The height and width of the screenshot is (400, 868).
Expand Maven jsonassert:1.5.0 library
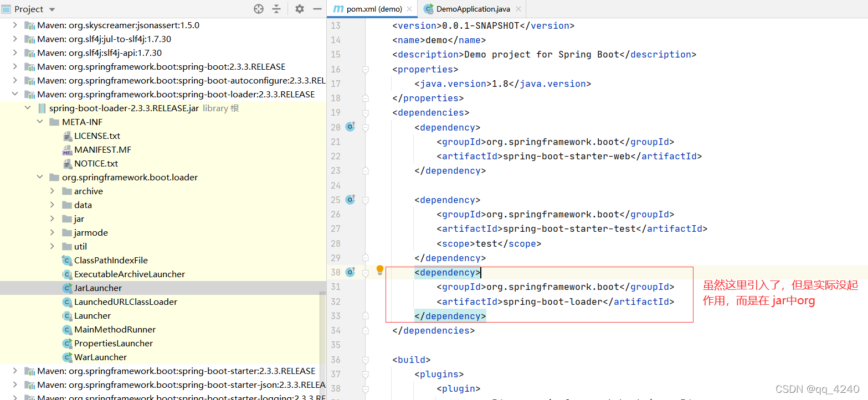15,25
